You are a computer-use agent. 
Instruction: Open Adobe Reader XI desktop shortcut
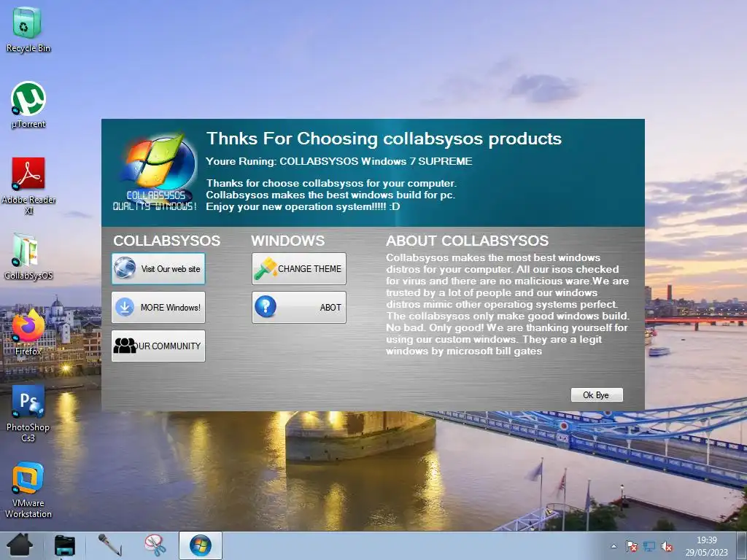point(28,185)
